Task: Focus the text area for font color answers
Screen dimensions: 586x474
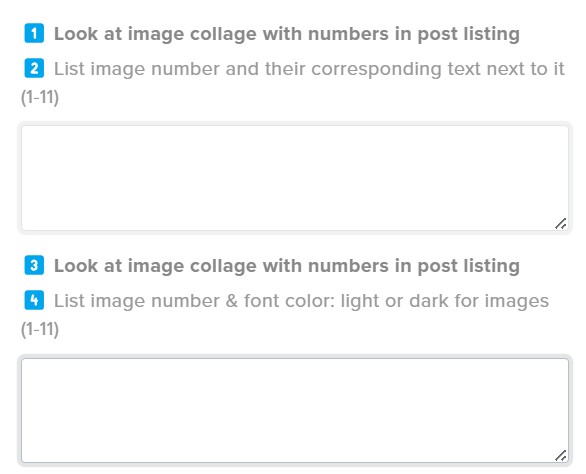Action: (295, 410)
